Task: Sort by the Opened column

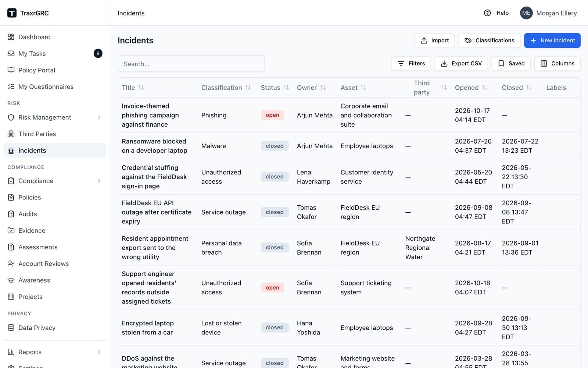Action: pyautogui.click(x=485, y=88)
